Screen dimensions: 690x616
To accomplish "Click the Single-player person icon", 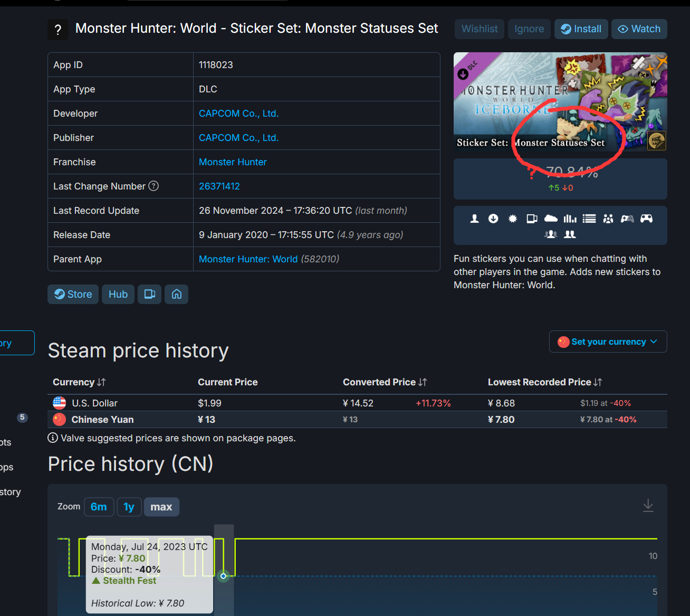I will (x=474, y=219).
